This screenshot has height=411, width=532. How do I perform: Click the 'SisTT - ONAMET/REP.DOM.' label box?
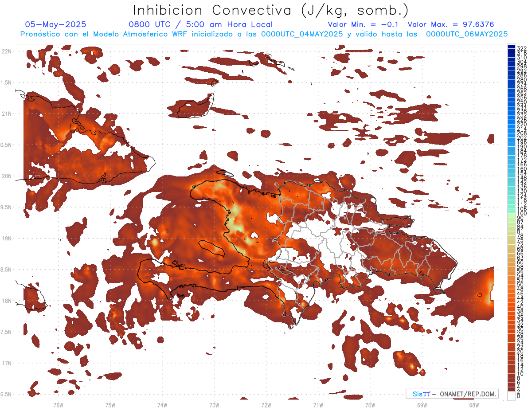(452, 394)
